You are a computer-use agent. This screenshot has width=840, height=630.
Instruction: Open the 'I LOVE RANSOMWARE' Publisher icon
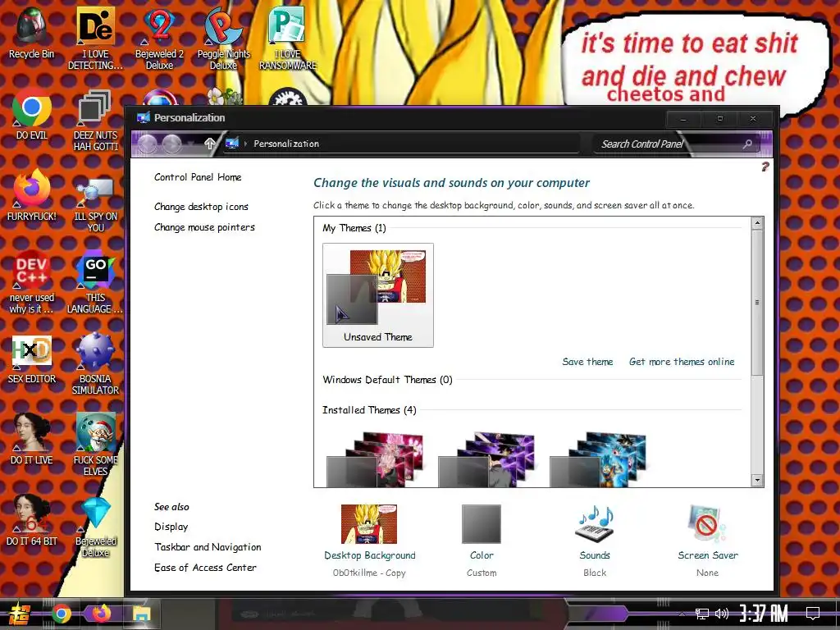tap(288, 39)
